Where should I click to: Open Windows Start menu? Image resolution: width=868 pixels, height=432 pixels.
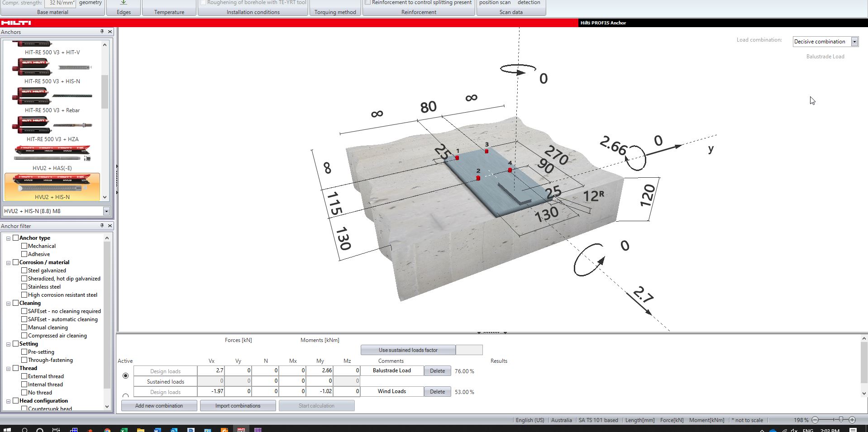tap(7, 429)
